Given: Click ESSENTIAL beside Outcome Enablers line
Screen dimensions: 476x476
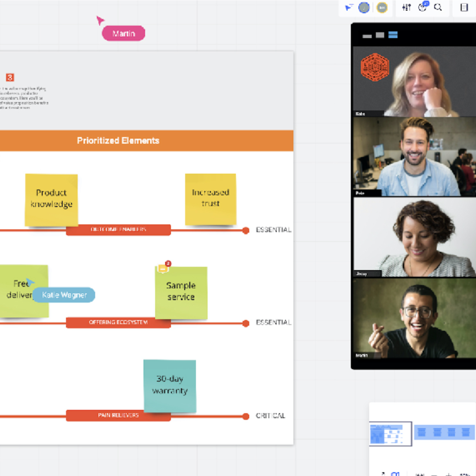Looking at the screenshot, I should [274, 230].
